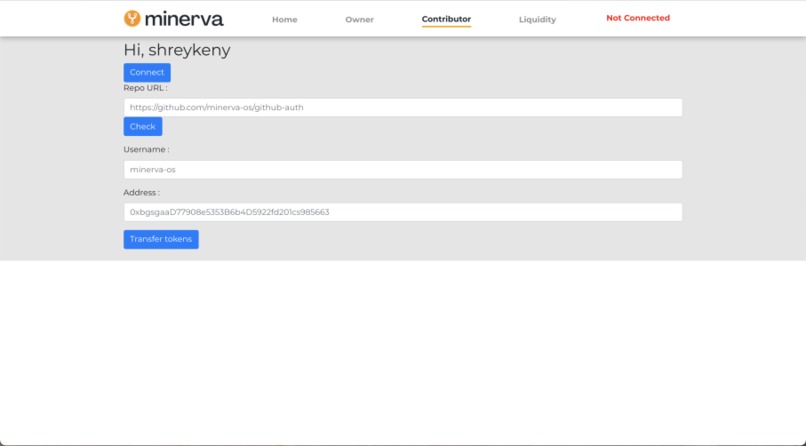The image size is (806, 446).
Task: Focus the Repo URL input field
Action: [x=403, y=107]
